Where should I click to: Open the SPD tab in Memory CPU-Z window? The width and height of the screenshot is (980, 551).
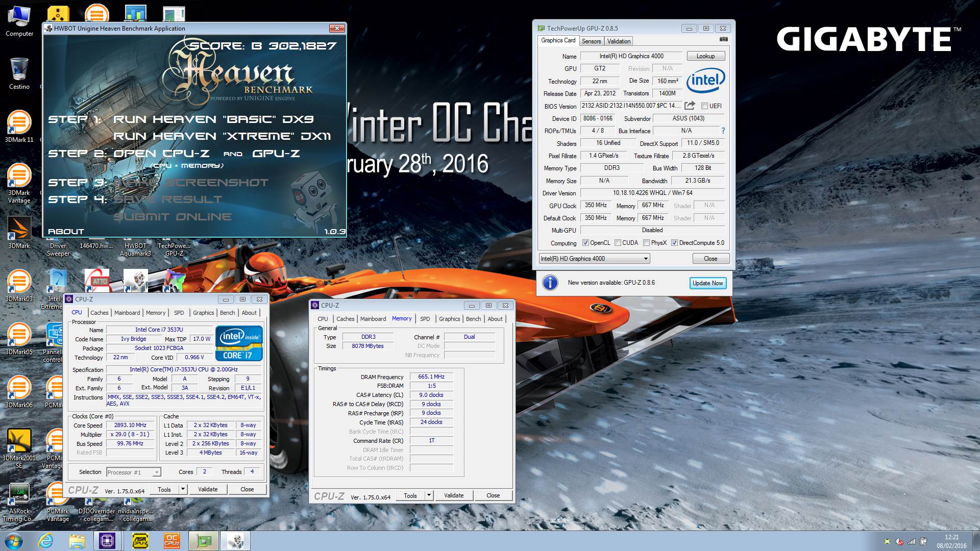425,319
